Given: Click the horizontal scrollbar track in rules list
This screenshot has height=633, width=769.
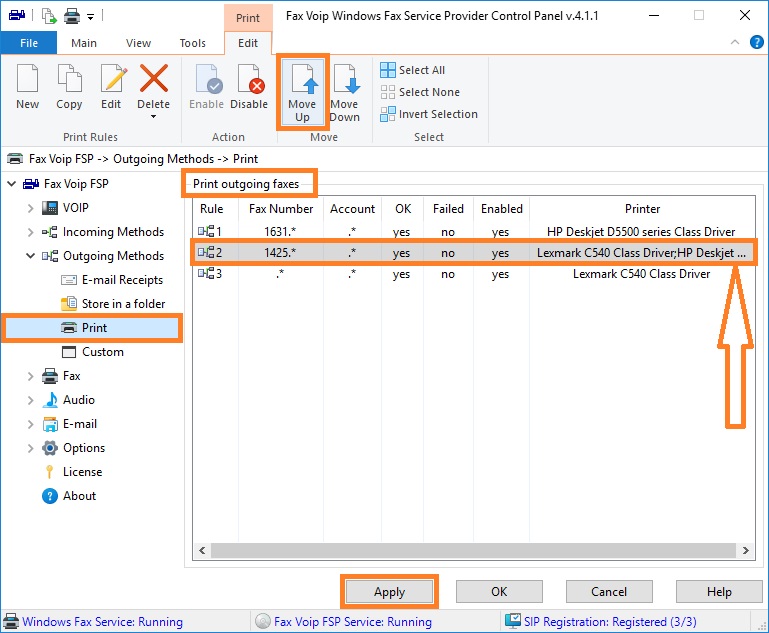Looking at the screenshot, I should tap(474, 550).
